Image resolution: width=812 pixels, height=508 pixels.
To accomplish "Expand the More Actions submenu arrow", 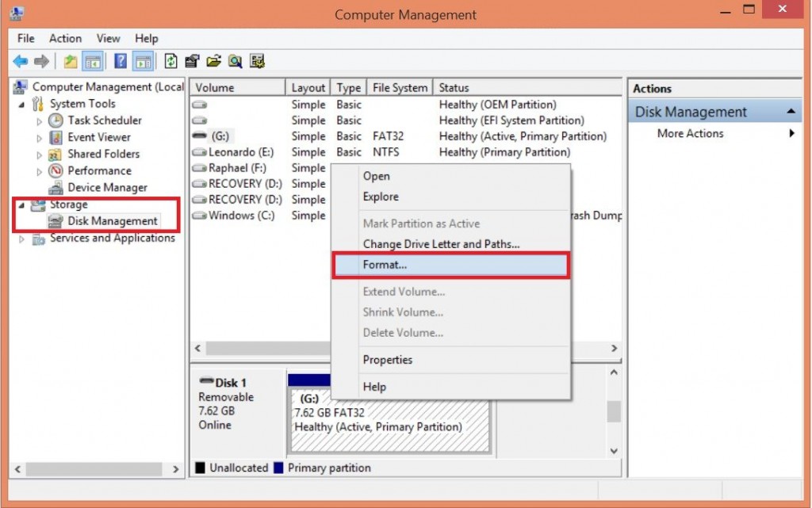I will pos(791,134).
